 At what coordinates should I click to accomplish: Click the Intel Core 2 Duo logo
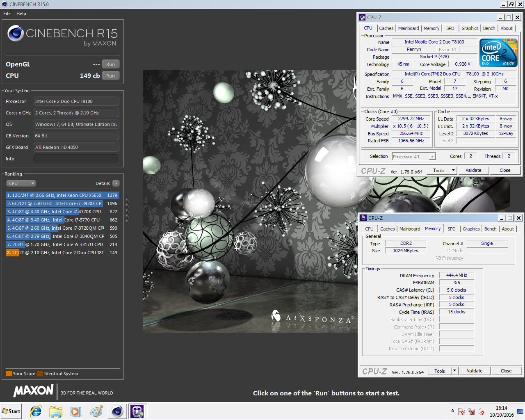click(499, 53)
